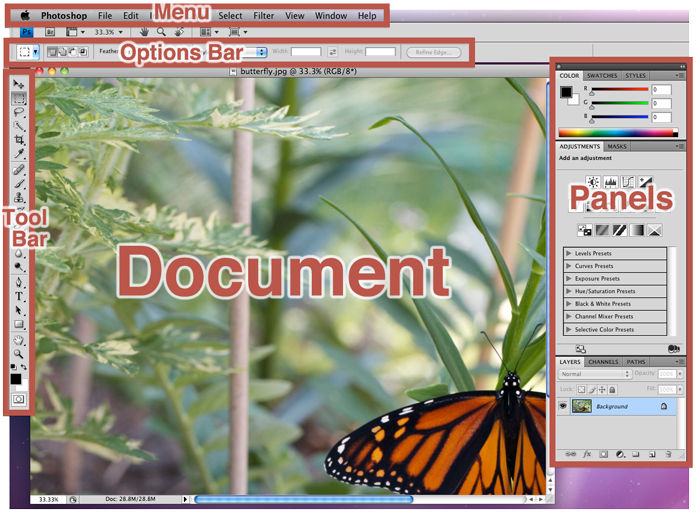This screenshot has height=518, width=698.
Task: Add a Levels adjustment
Action: click(610, 182)
